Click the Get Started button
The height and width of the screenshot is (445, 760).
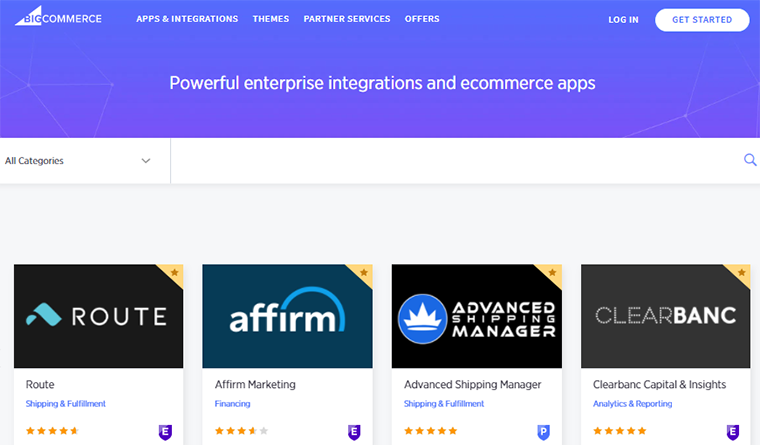tap(702, 20)
